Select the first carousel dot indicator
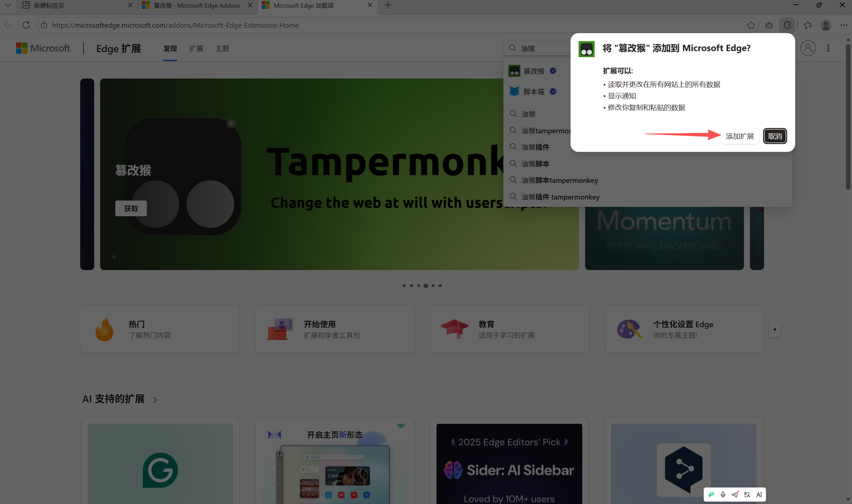852x504 pixels. [404, 286]
